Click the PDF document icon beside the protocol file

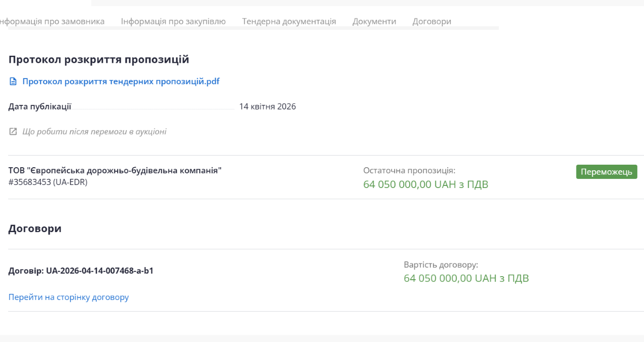(x=13, y=82)
